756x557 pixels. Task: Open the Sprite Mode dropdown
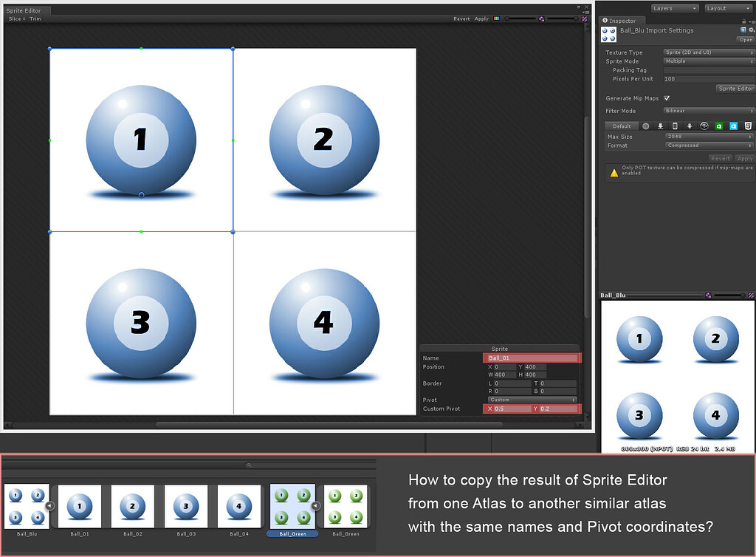click(x=707, y=61)
